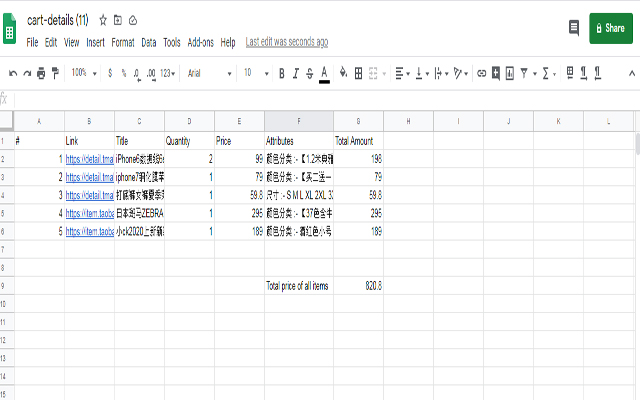Open the fill color picker

343,73
